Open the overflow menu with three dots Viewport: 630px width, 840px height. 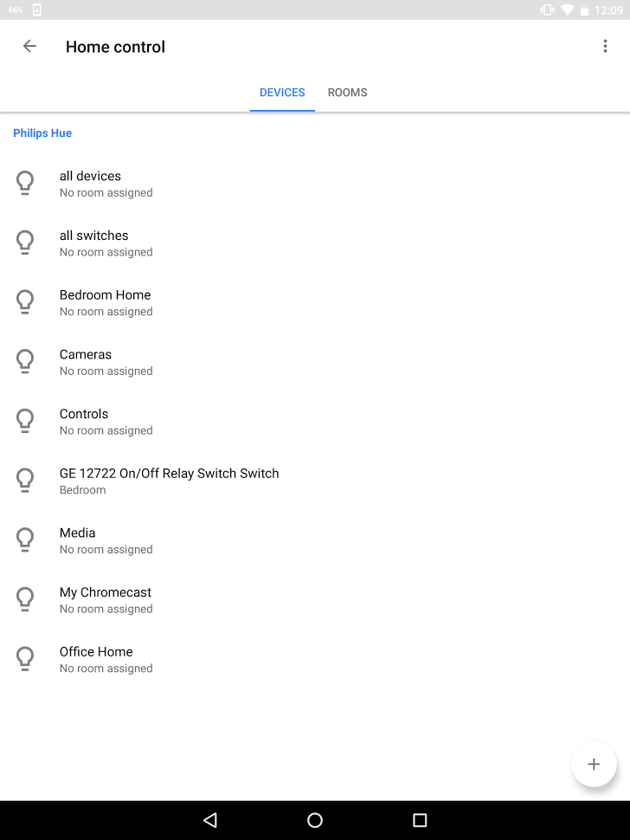[x=605, y=46]
